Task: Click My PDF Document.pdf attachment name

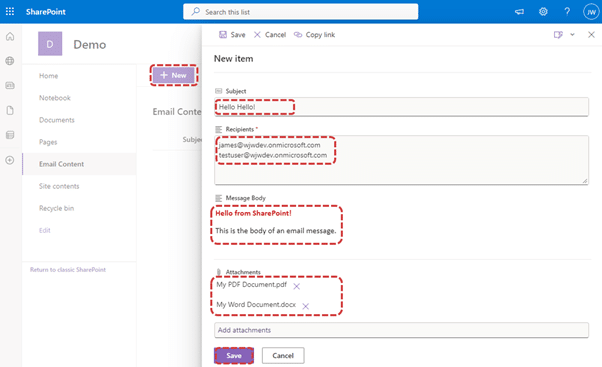Action: (251, 284)
